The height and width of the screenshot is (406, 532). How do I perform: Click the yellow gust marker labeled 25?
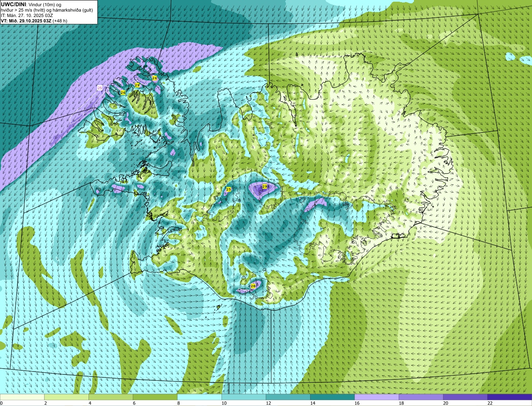point(228,189)
